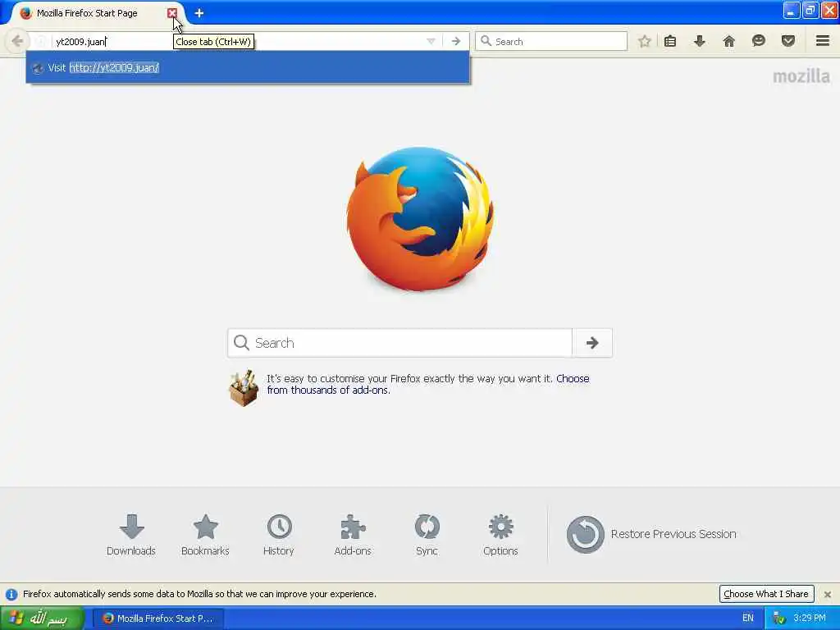
Task: Open Bookmarks from the start page launcher
Action: 205,535
